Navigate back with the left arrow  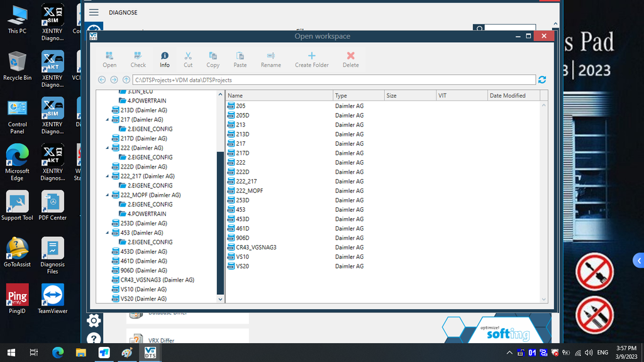(102, 80)
